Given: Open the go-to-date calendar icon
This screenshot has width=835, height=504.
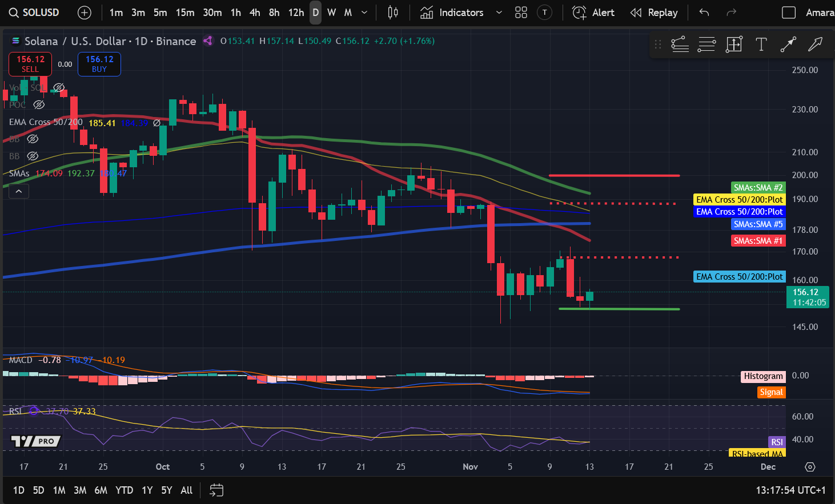Looking at the screenshot, I should [x=216, y=490].
